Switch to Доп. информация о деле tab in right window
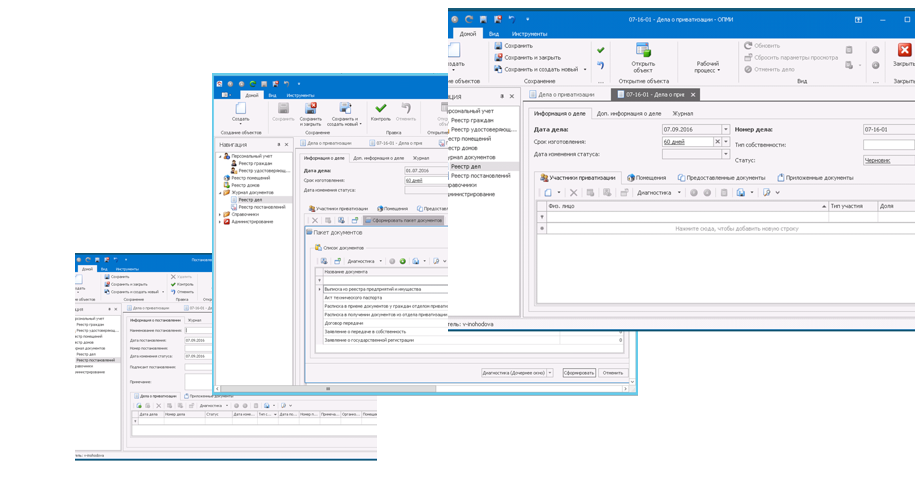The height and width of the screenshot is (501, 924). 628,113
